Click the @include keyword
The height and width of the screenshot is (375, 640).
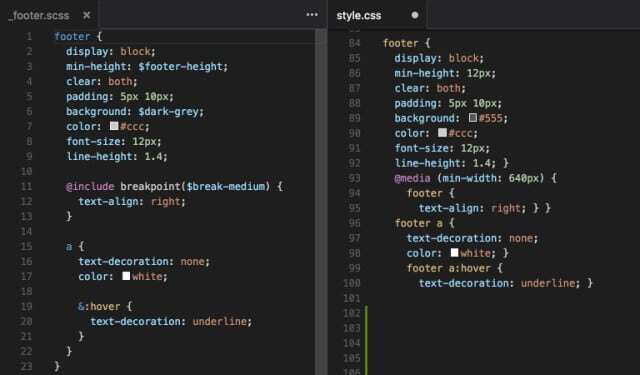tap(90, 186)
